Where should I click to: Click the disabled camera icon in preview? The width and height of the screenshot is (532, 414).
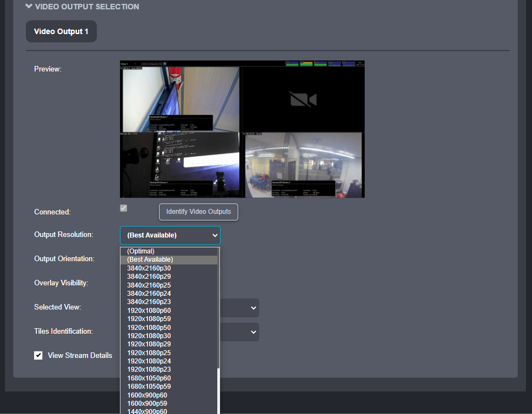click(x=303, y=100)
